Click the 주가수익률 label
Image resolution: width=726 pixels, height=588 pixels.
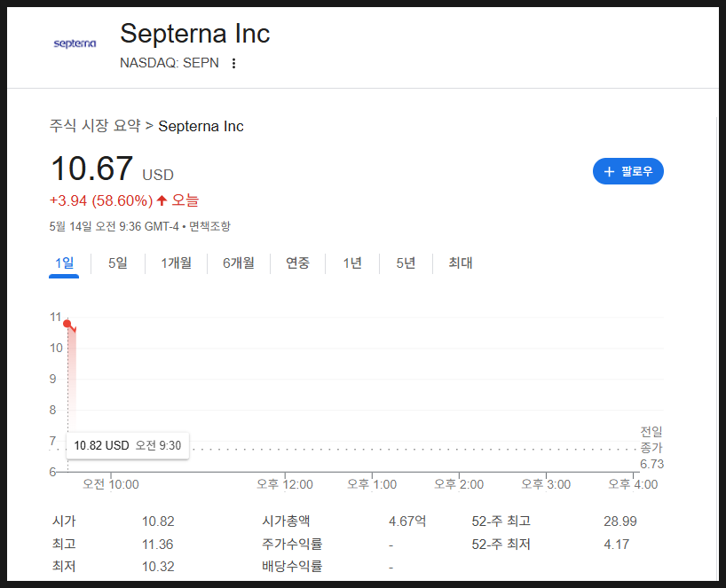[x=292, y=544]
